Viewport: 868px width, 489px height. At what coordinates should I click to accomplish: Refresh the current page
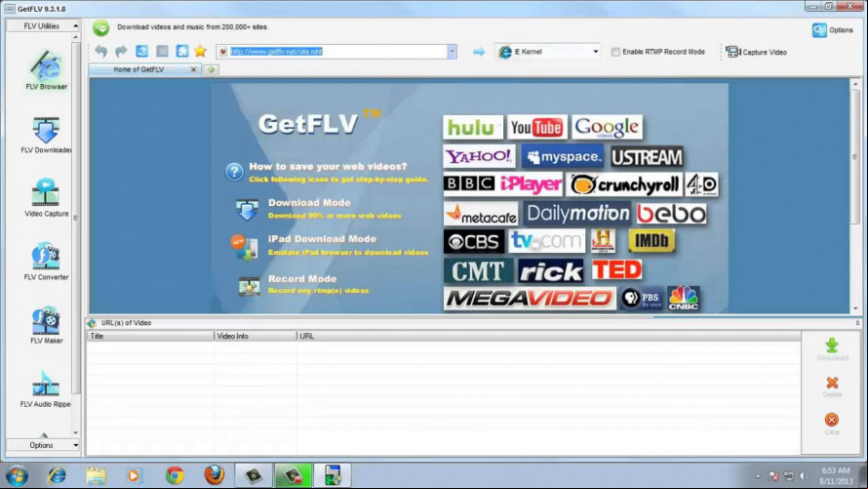click(x=141, y=52)
